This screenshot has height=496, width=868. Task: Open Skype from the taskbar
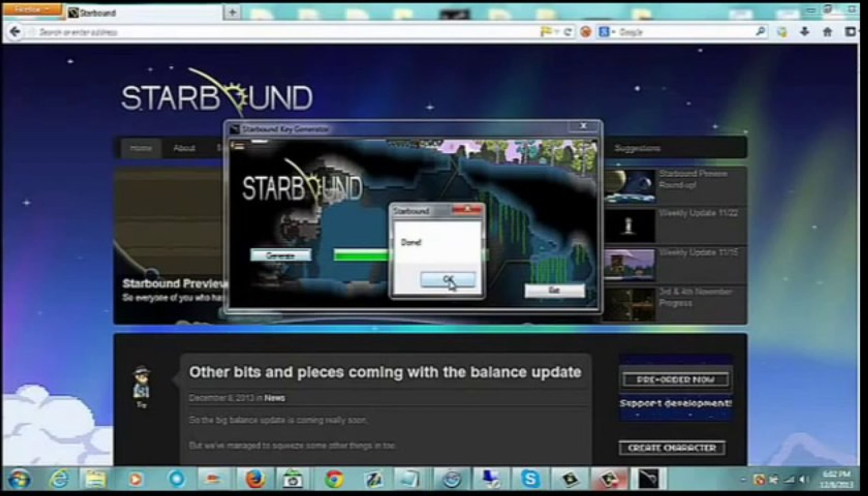tap(530, 479)
